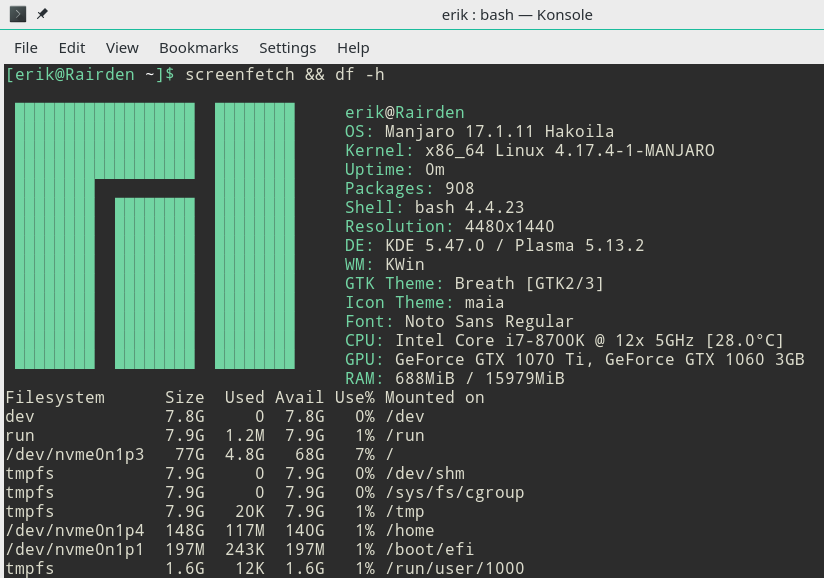Click the '148G' size value

184,530
